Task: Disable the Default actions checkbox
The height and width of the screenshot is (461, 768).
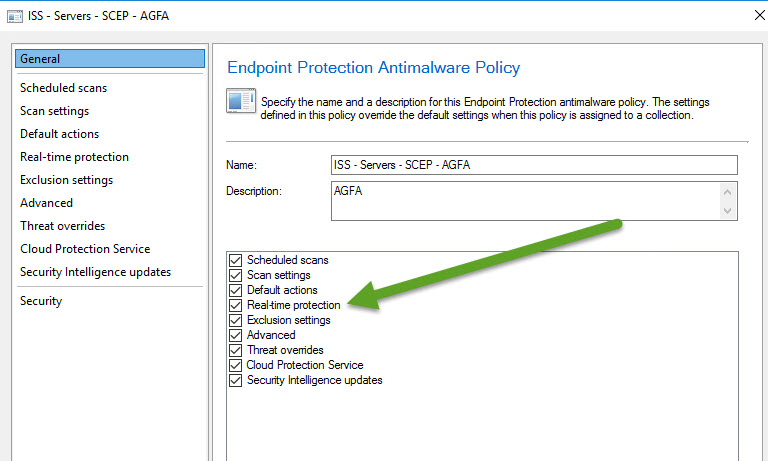Action: (x=236, y=290)
